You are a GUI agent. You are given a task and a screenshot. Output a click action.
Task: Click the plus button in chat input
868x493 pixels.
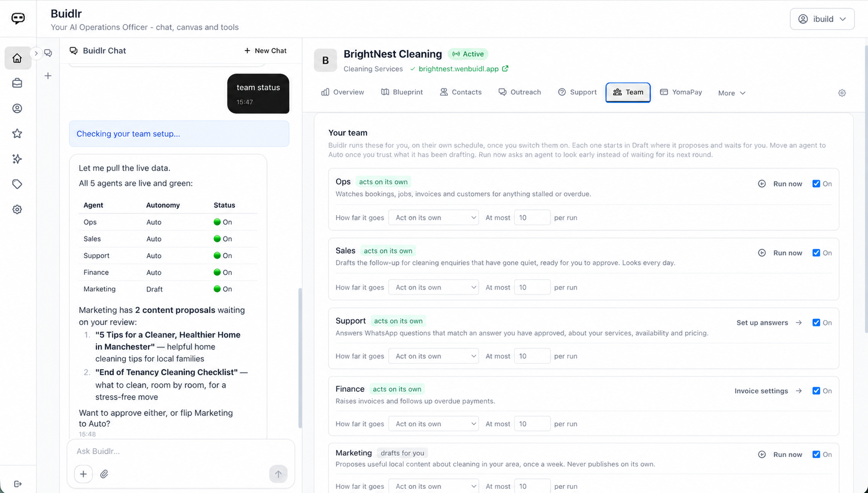coord(84,474)
